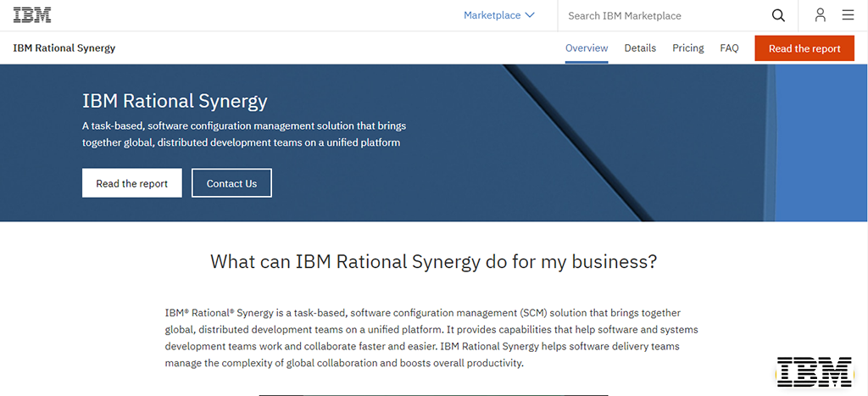Viewport: 868px width, 396px height.
Task: Click the Contact Us button
Action: 231,183
